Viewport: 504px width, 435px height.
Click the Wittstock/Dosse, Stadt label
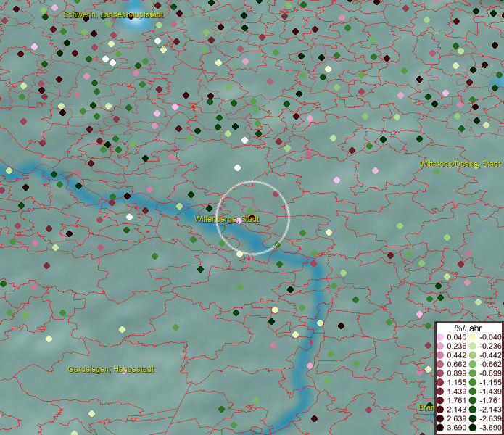[x=460, y=165]
